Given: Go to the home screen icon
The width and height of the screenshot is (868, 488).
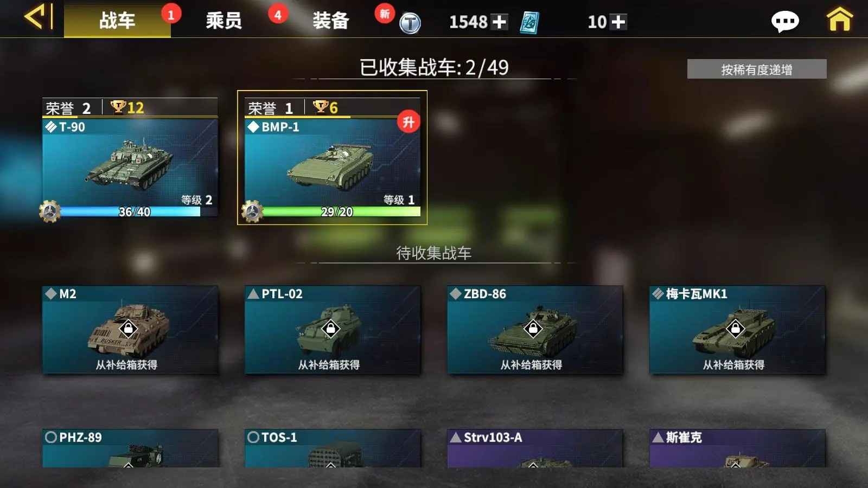Looking at the screenshot, I should (x=839, y=20).
